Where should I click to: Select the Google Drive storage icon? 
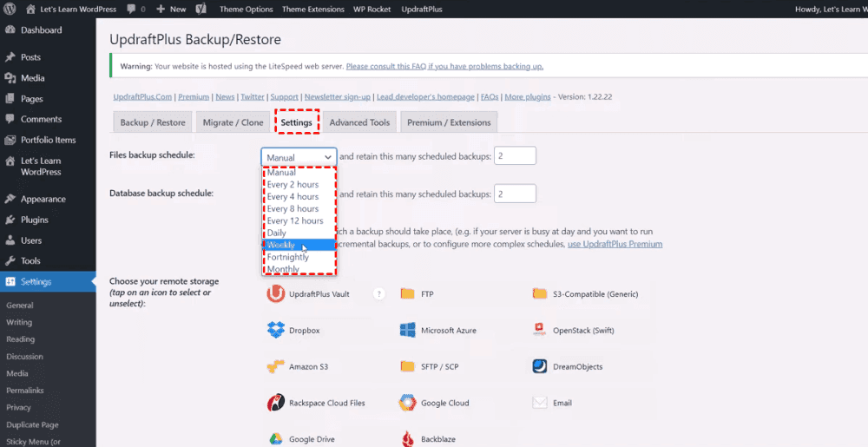pyautogui.click(x=276, y=439)
